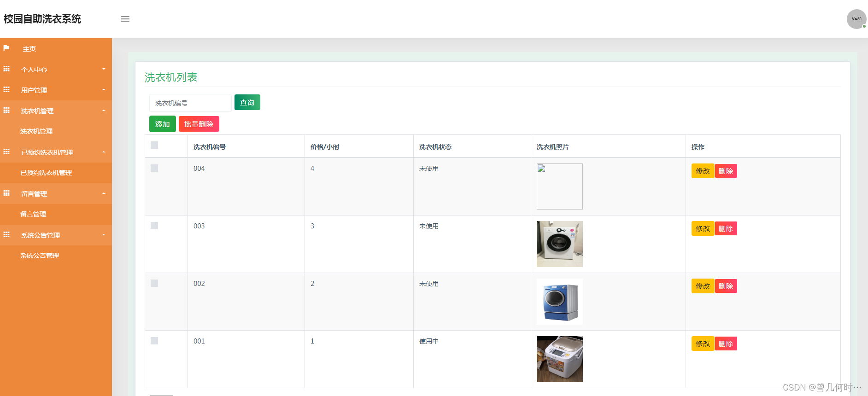The width and height of the screenshot is (868, 396).
Task: Open the broken photo thumbnail for machine 004
Action: point(560,186)
